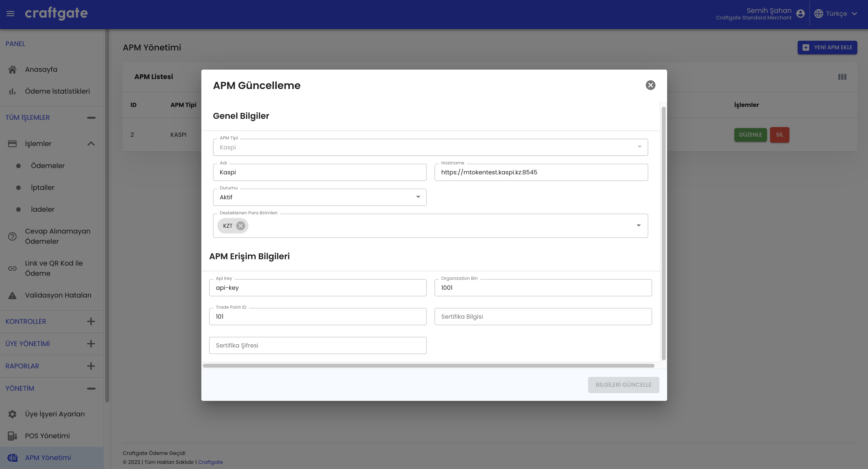868x469 pixels.
Task: Click the link icon for Link ve QR
Action: (12, 268)
